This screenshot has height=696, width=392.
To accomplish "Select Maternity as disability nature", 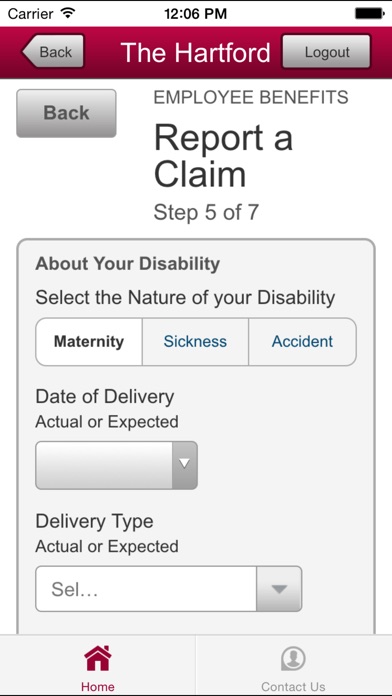I will point(89,342).
